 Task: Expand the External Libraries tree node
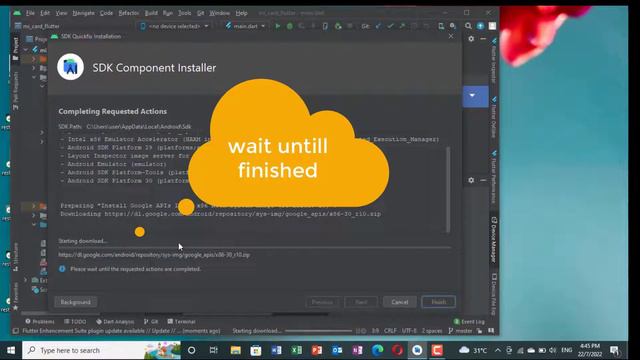[26, 280]
